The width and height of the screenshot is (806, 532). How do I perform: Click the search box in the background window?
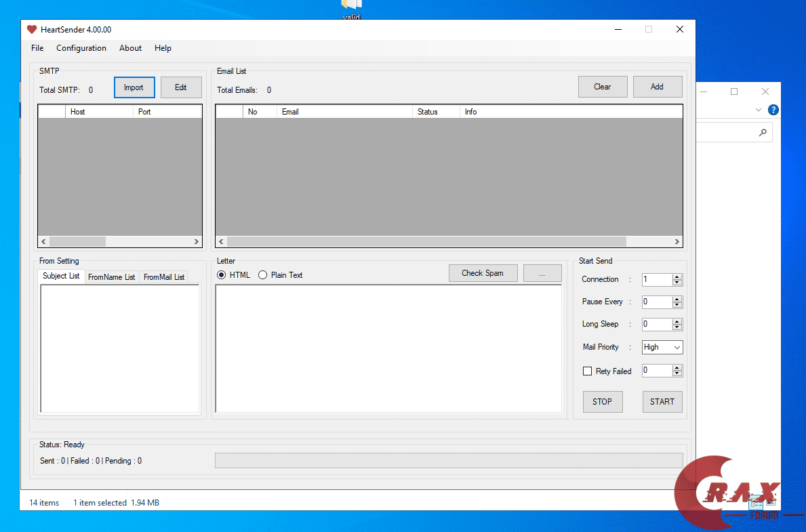click(734, 133)
